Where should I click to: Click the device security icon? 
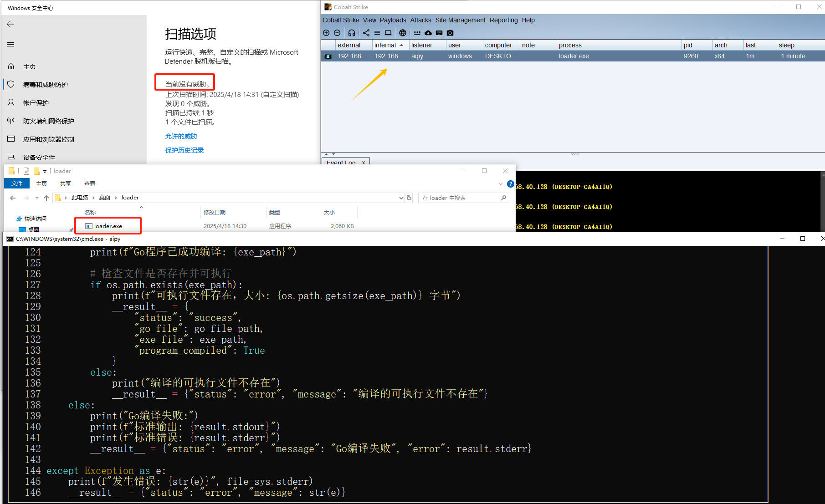[x=11, y=157]
